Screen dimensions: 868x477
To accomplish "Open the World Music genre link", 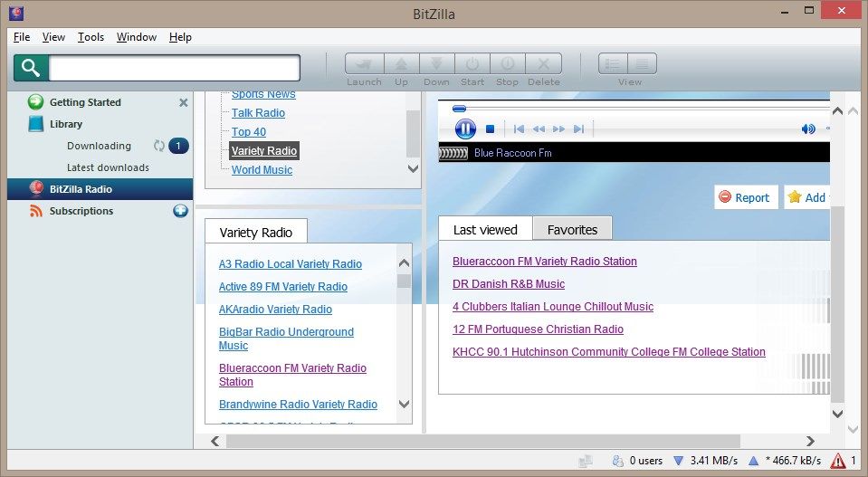I will pos(262,170).
